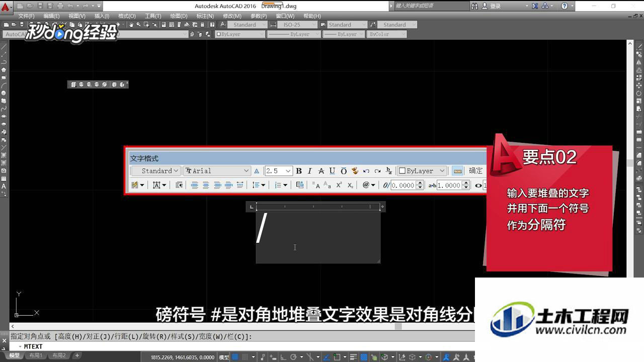
Task: Open the 视图(V) menu
Action: click(77, 16)
